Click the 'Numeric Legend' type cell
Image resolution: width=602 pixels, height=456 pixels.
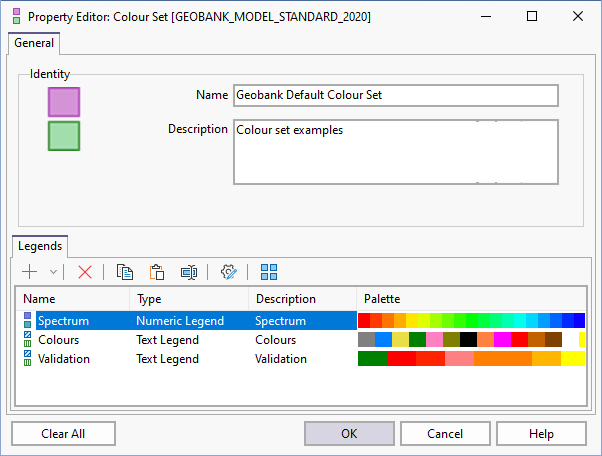click(180, 321)
